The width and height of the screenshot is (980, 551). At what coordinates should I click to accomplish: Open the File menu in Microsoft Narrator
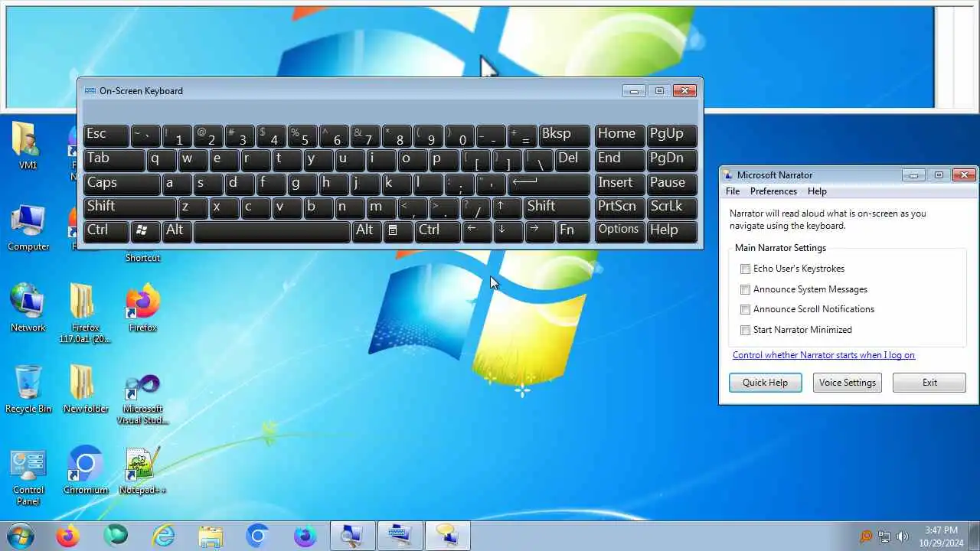tap(733, 191)
